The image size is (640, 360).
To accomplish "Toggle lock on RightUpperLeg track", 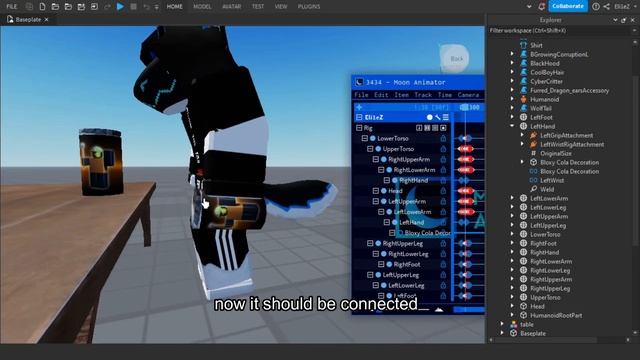I will coord(443,244).
